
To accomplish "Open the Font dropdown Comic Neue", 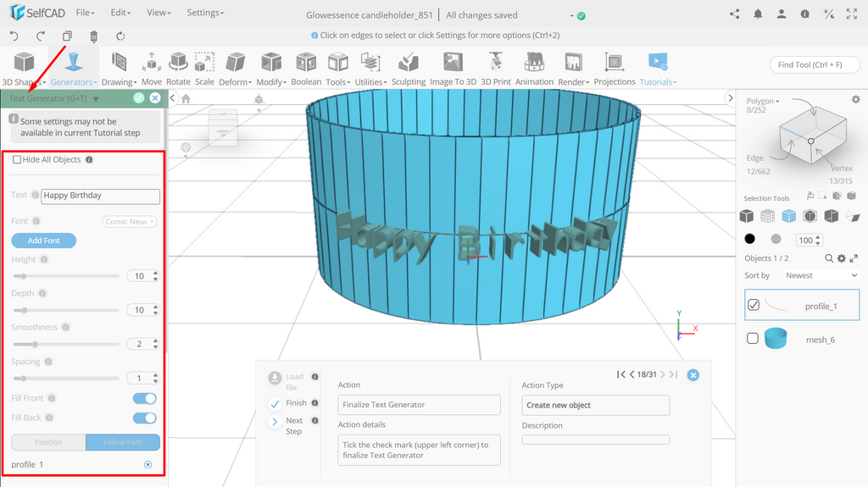I will [x=130, y=221].
